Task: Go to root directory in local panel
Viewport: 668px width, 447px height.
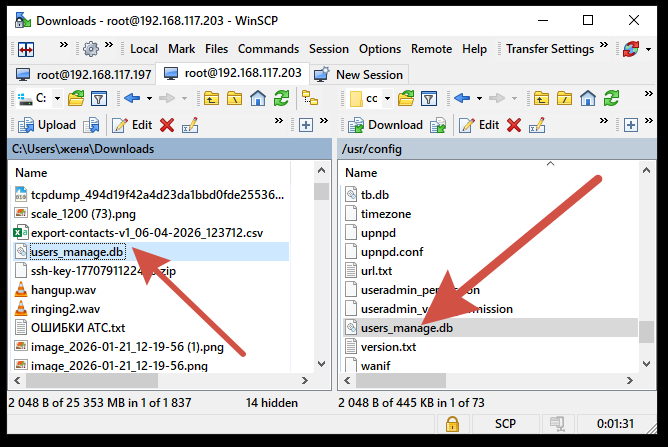Action: (x=234, y=99)
